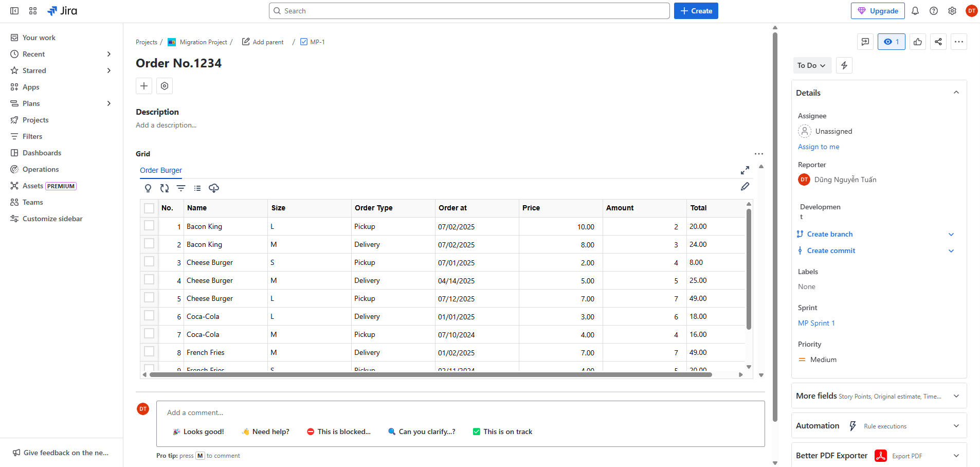Click the Assign to me link

tap(819, 147)
